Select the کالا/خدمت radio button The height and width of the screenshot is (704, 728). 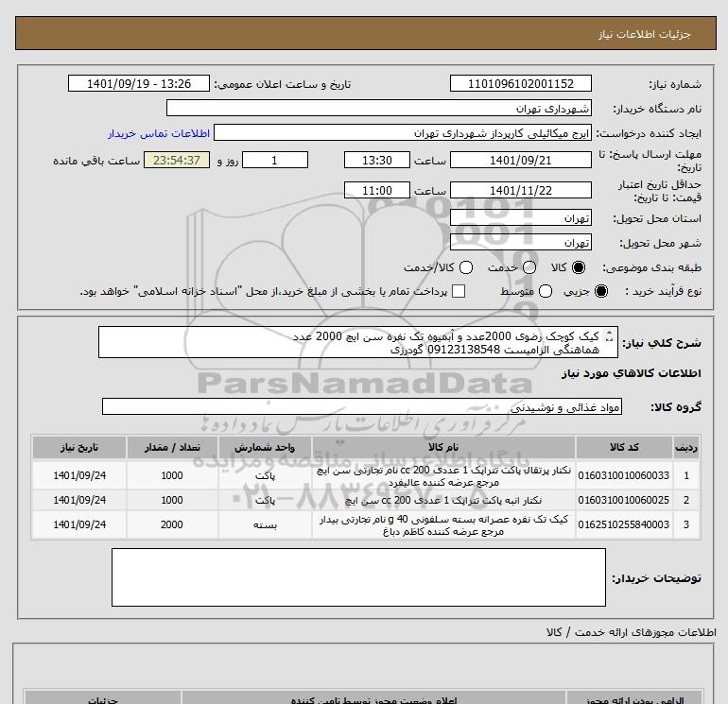point(466,267)
